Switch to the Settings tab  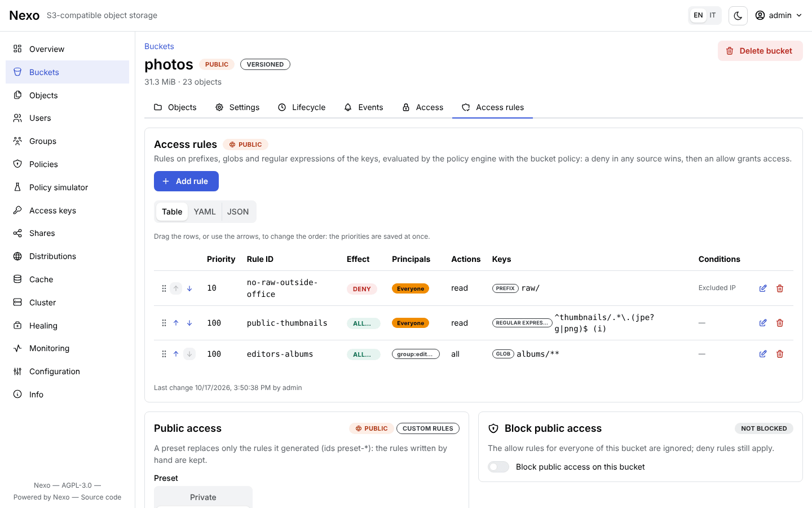click(237, 107)
